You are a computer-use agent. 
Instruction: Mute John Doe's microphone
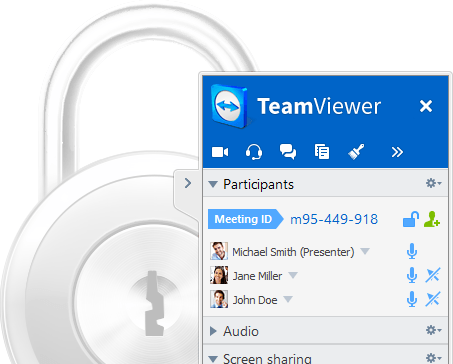coord(412,299)
